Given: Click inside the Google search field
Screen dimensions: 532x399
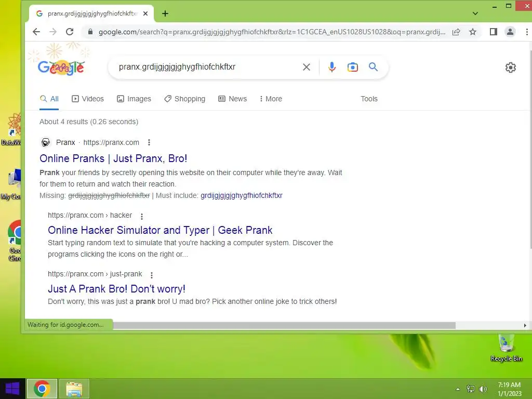Looking at the screenshot, I should [207, 67].
